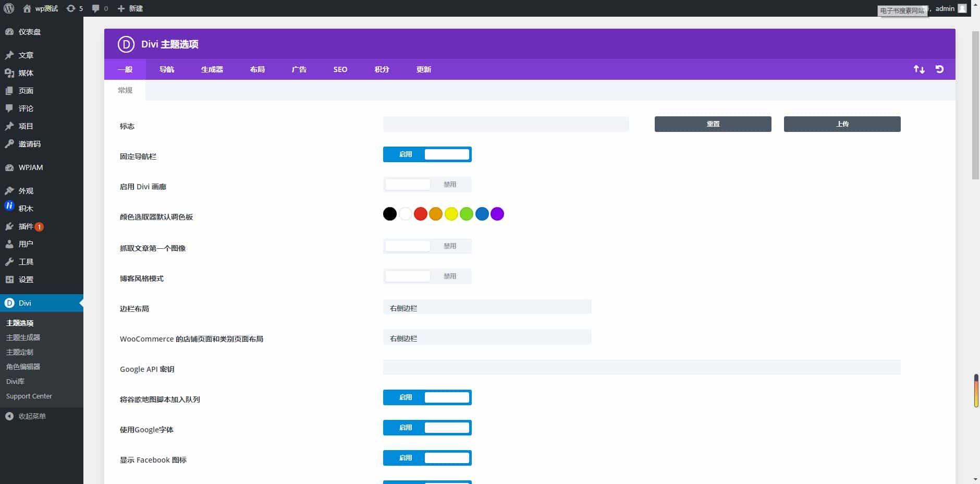The height and width of the screenshot is (484, 980).
Task: Open 工具 tools section
Action: coord(42,262)
